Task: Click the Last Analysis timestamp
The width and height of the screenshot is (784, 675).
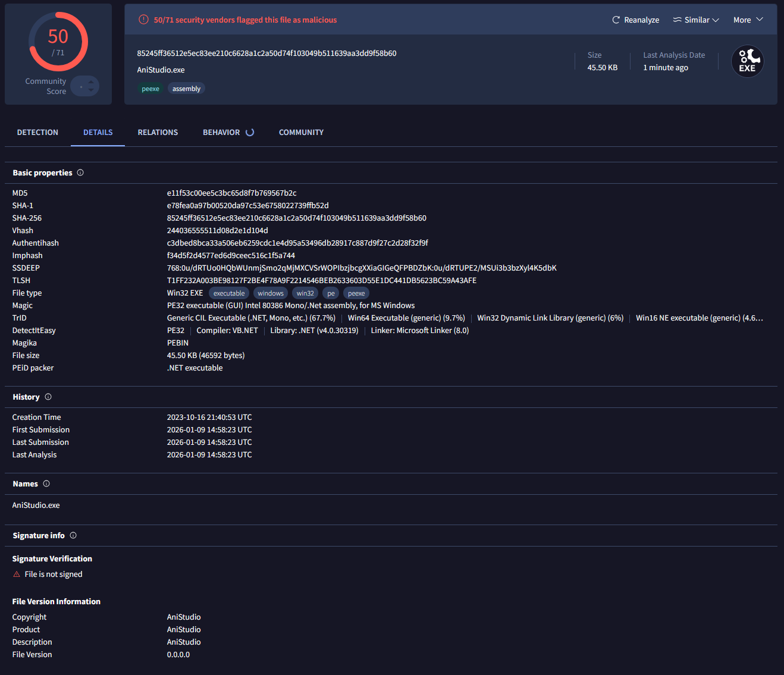Action: coord(209,455)
